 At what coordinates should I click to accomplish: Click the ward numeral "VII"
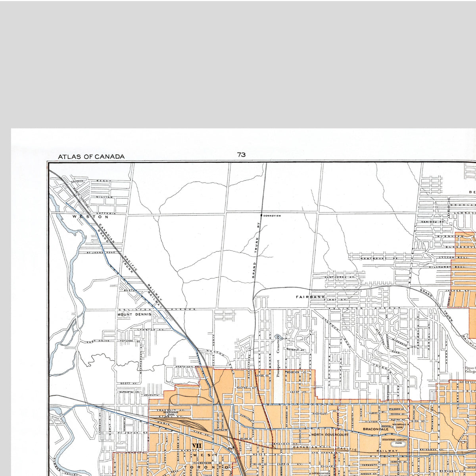[197, 446]
